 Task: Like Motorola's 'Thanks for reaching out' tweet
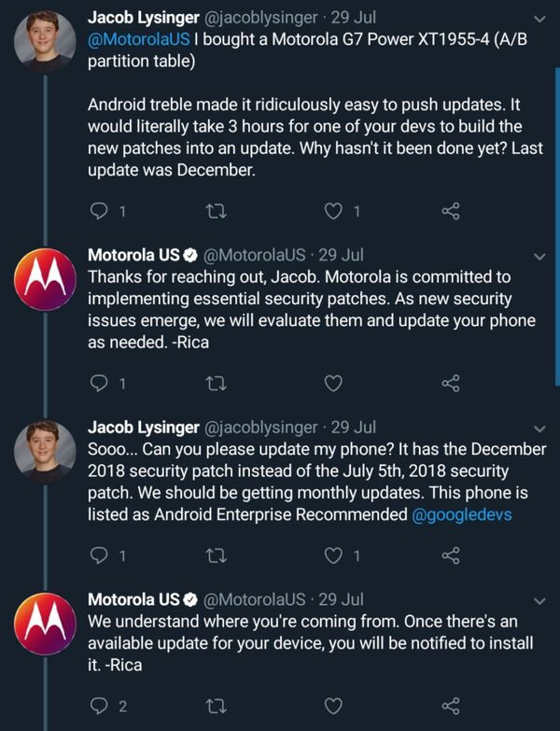coord(332,383)
